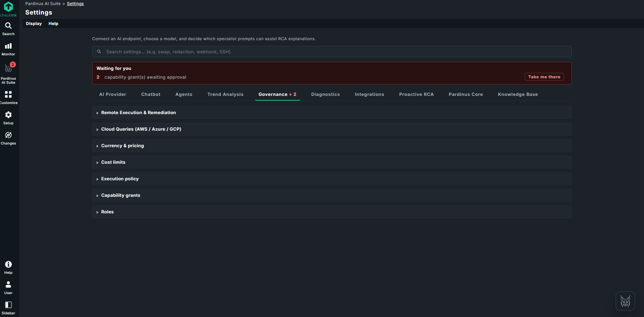Screen dimensions: 644x317
Task: Select the Governance tab
Action: pos(277,95)
